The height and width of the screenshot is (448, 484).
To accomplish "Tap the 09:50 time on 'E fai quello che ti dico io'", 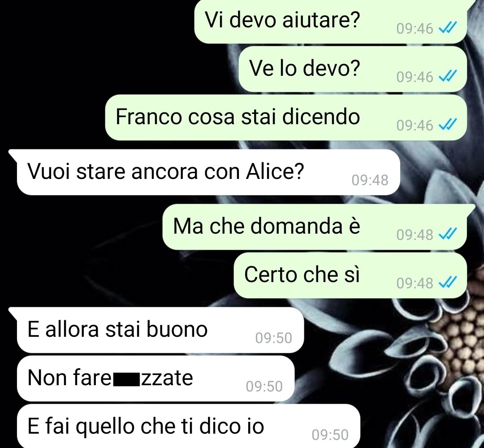I will click(330, 435).
